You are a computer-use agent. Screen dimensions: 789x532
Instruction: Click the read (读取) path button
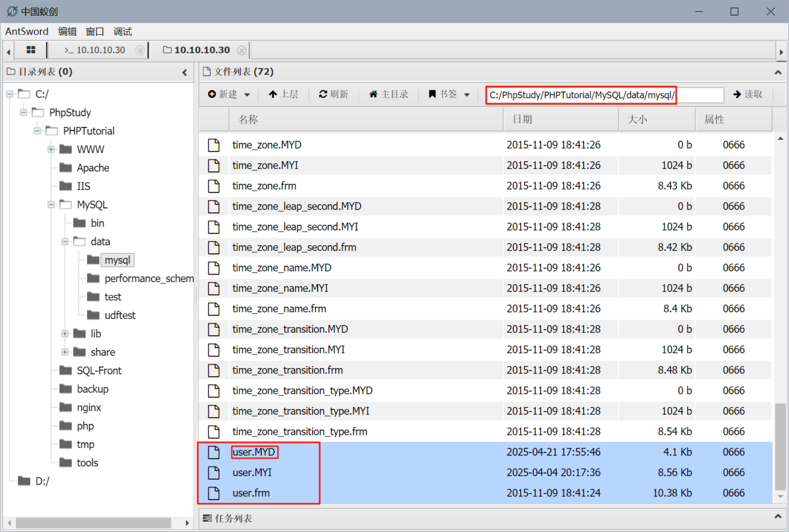tap(748, 94)
